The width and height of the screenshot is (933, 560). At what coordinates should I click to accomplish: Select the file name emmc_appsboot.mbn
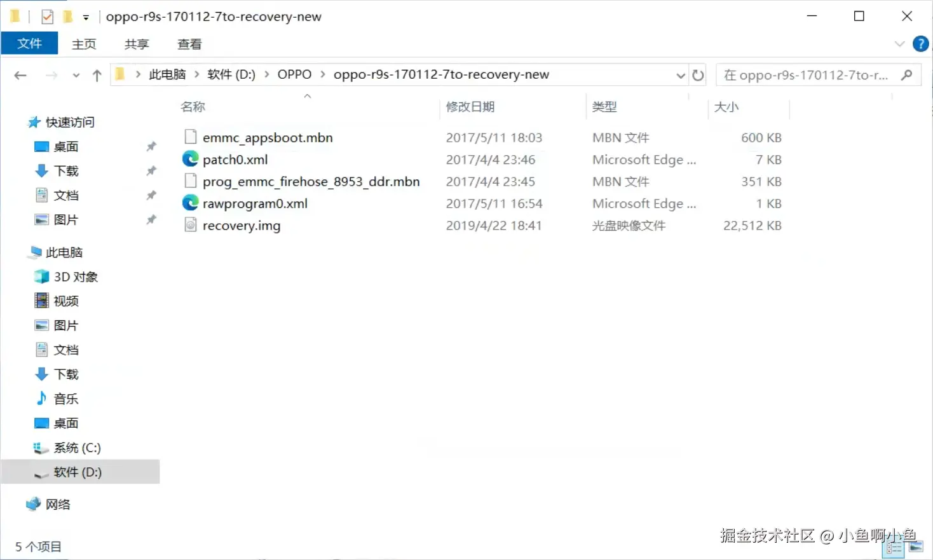click(268, 138)
